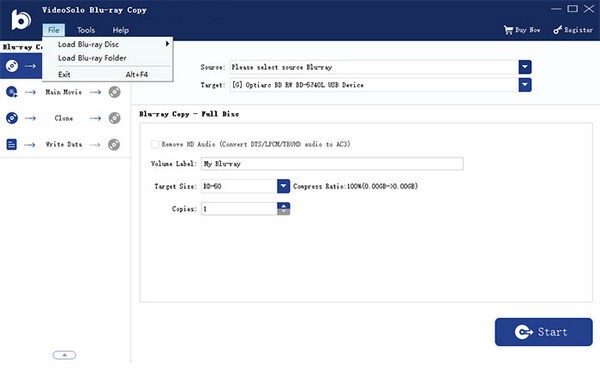Click the Clone mode disc icon
The image size is (600, 370).
pyautogui.click(x=12, y=118)
